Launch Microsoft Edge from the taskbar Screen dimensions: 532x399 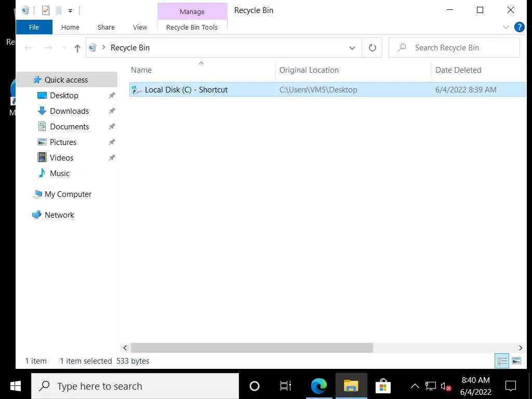point(318,386)
